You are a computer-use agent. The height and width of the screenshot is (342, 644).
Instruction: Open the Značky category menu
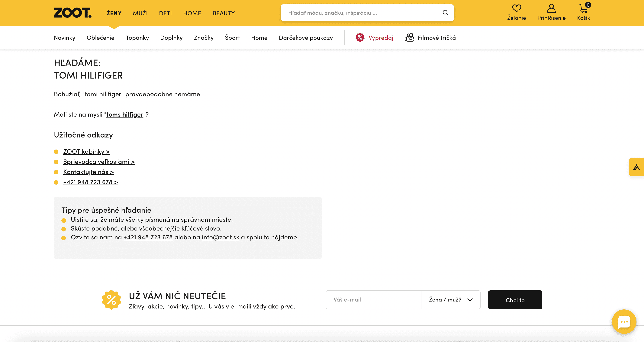tap(204, 38)
